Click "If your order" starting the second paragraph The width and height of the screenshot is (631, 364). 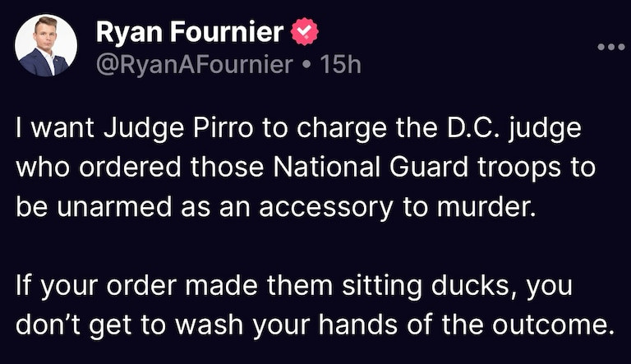pyautogui.click(x=81, y=290)
